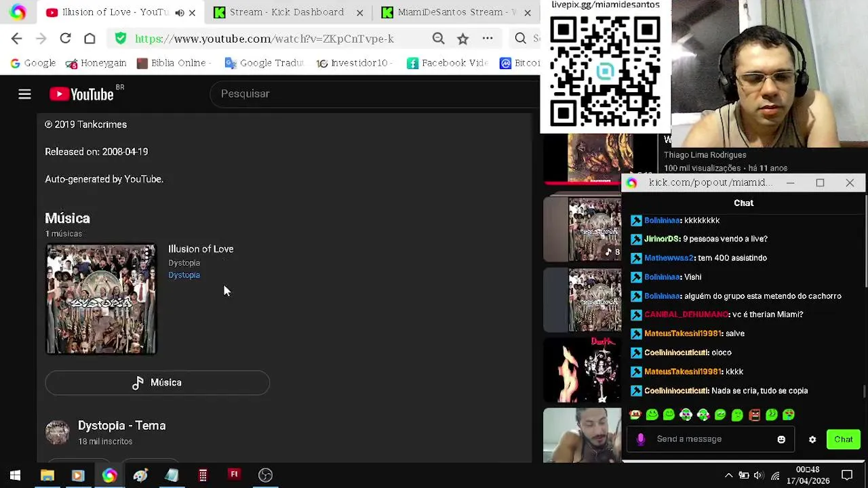Click the Mathewwss2 username in chat
Viewport: 868px width, 488px height.
[x=669, y=258]
